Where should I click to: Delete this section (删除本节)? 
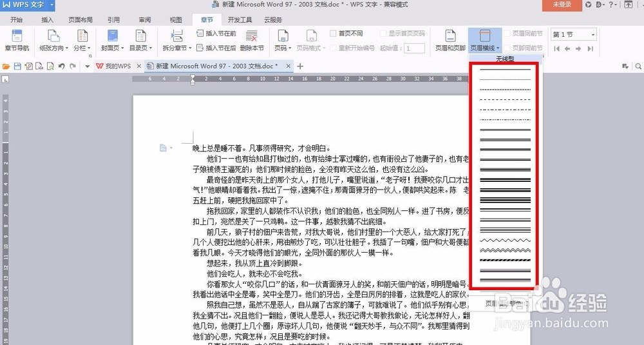[x=252, y=40]
